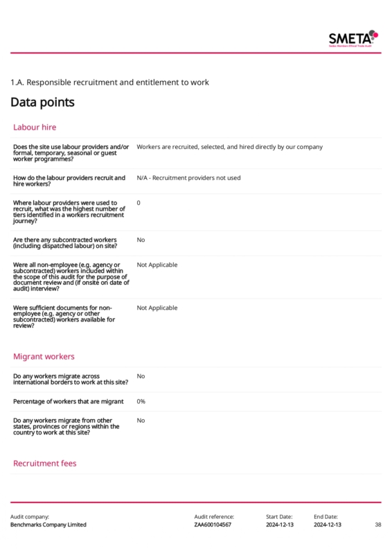Click the Labour hire section heading
The height and width of the screenshot is (555, 392).
click(35, 127)
